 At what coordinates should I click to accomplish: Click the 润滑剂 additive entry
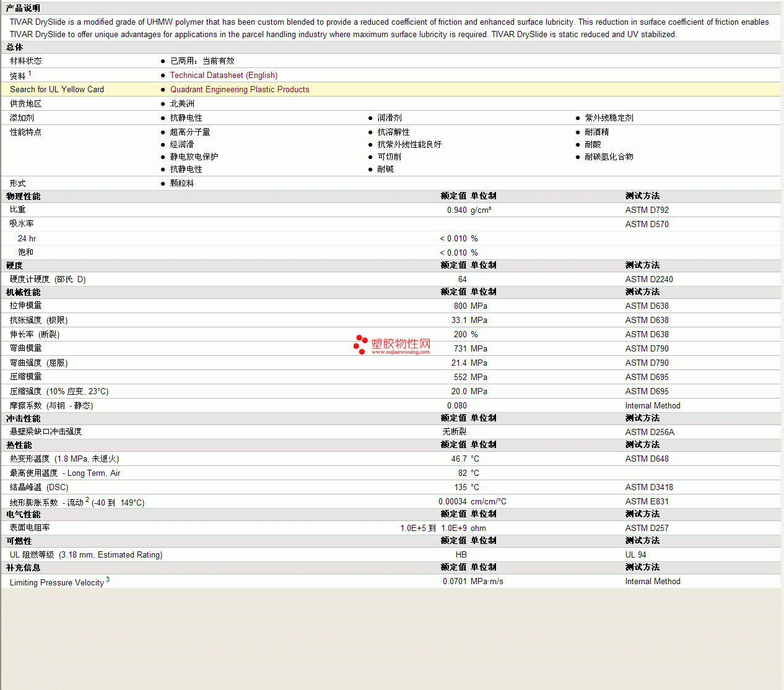[390, 118]
